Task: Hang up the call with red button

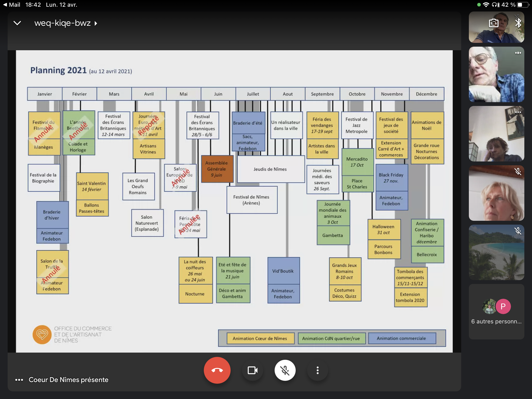Action: [217, 370]
